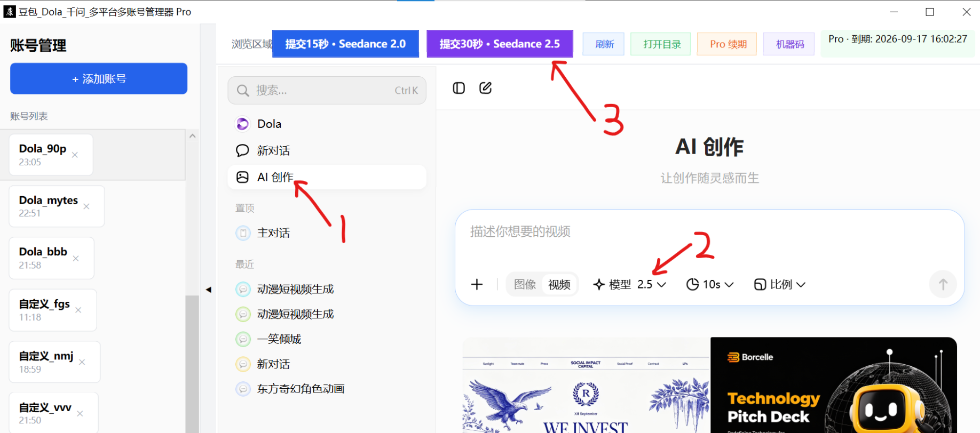Click the 东方奇幻角色动画 chat icon

[x=243, y=389]
